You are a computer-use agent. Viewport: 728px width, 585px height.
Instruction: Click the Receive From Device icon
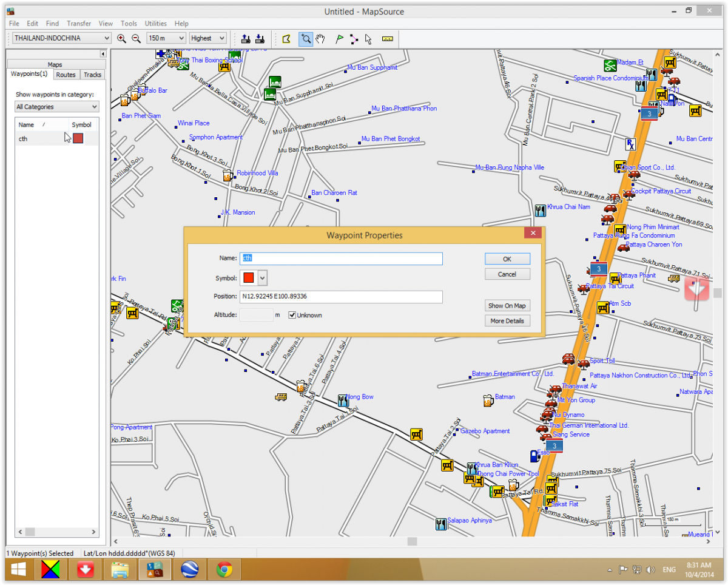(x=246, y=38)
